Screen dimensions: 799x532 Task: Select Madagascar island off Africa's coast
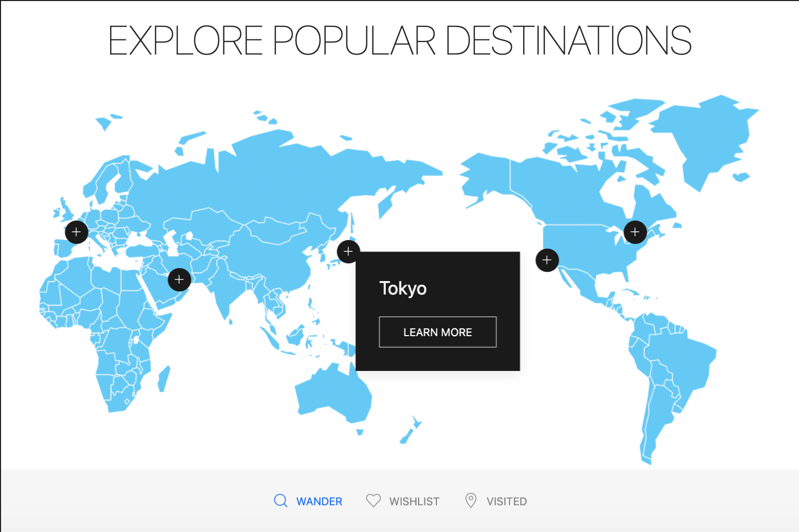pos(164,379)
